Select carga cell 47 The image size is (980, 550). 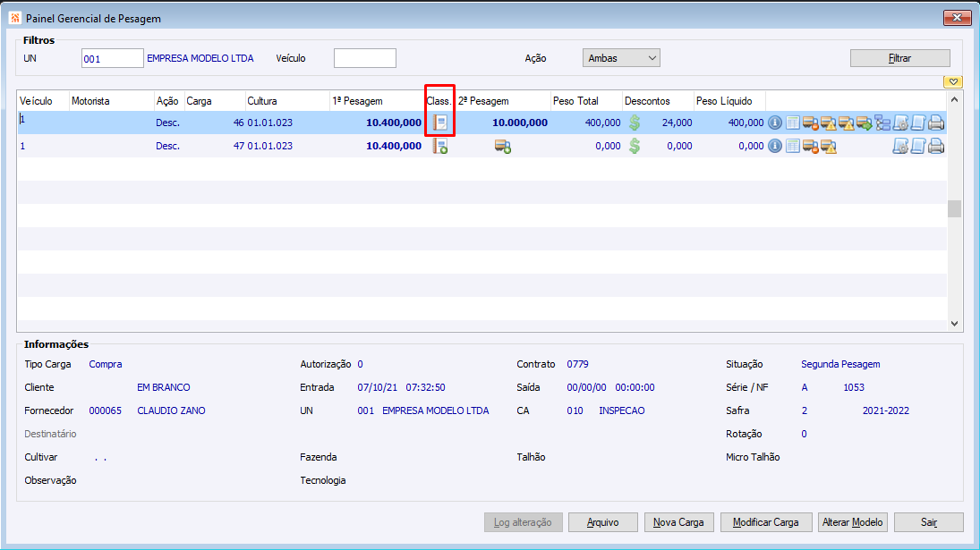tap(238, 146)
